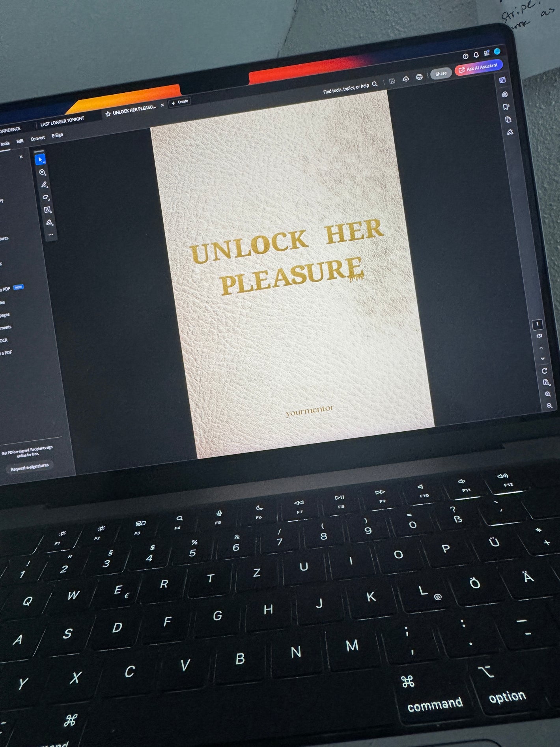Click the printer icon

419,77
